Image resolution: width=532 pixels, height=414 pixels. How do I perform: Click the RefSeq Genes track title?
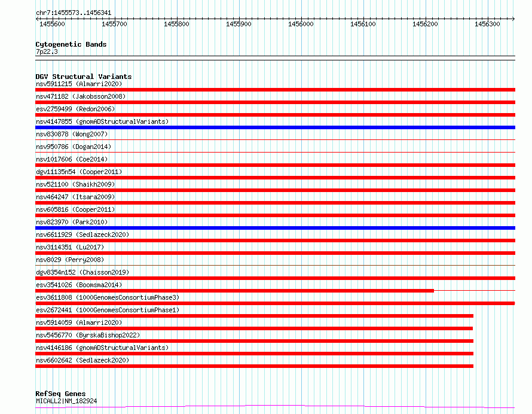point(60,394)
